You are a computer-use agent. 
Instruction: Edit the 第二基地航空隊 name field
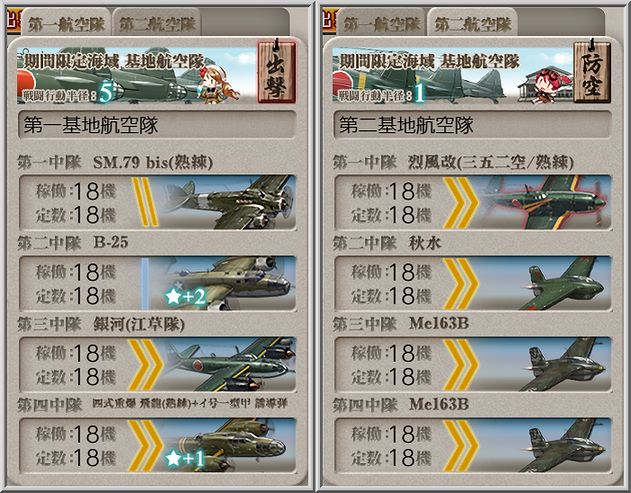click(472, 125)
